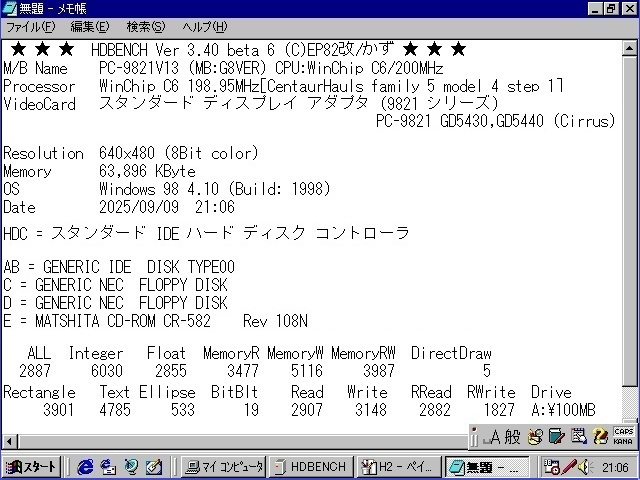Select the 無題 Notepad taskbar button

coord(487,467)
